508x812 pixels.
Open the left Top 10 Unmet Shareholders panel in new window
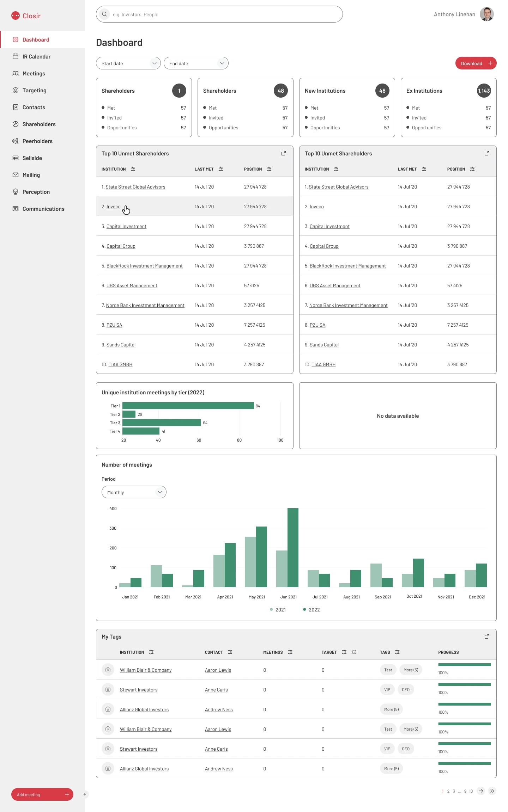[284, 153]
